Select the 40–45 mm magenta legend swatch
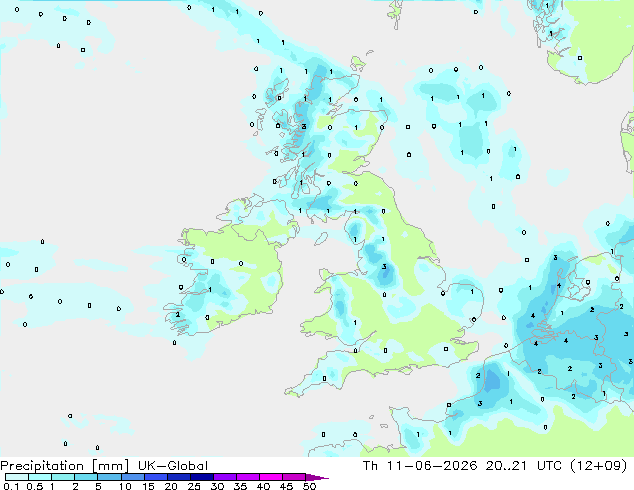The image size is (634, 490). (271, 477)
